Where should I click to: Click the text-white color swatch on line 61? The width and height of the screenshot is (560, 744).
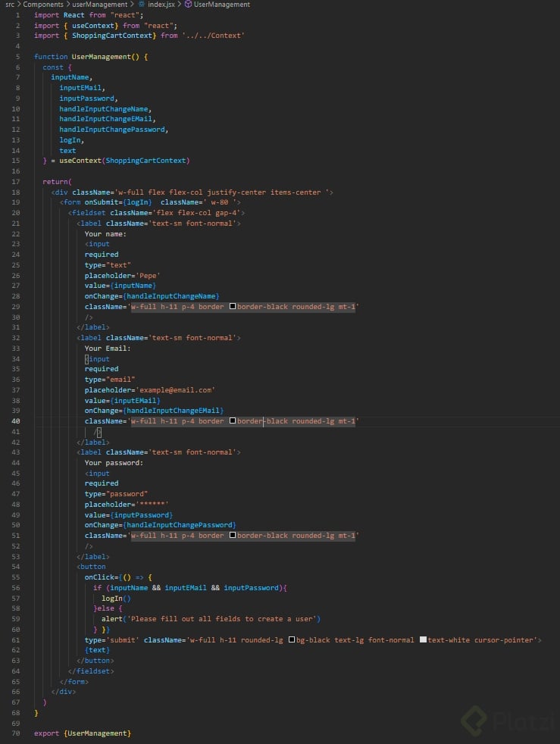tap(423, 640)
